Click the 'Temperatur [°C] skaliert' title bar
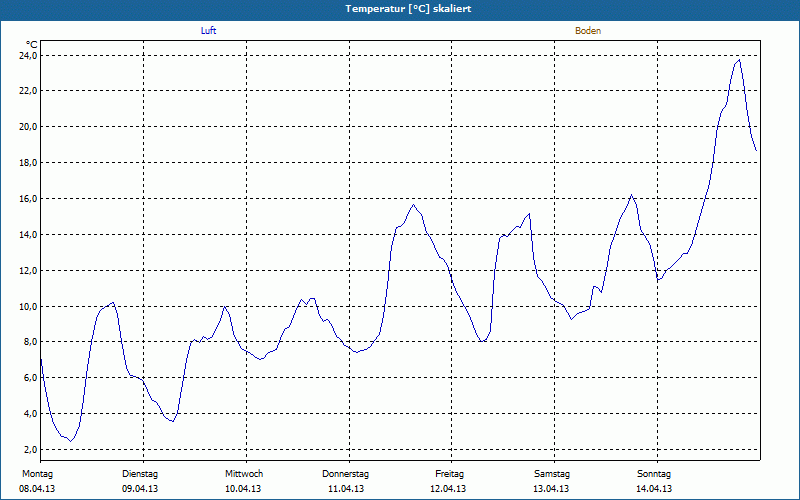Screen dimensions: 800x500 coord(400,9)
